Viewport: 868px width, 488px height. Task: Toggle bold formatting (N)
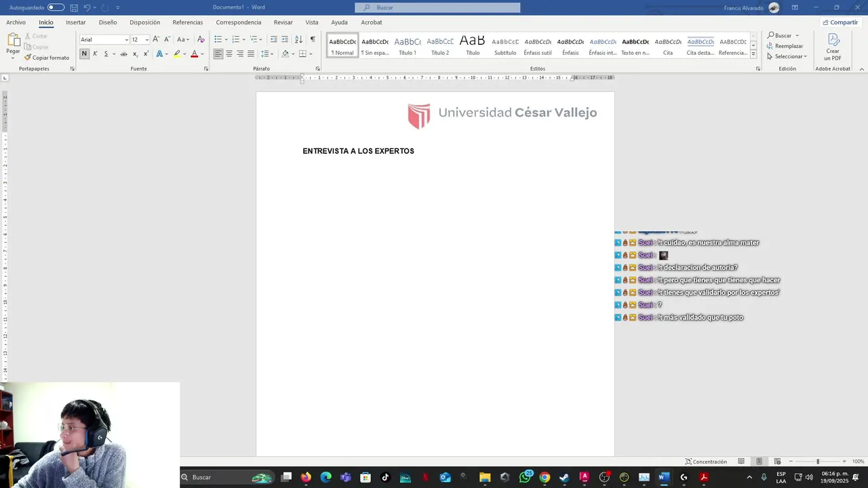tap(84, 54)
